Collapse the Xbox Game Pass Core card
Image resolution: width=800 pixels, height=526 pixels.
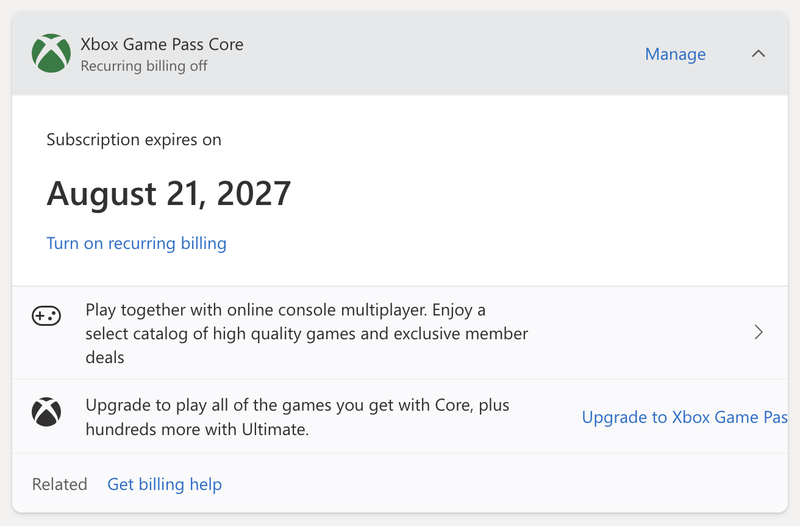tap(758, 54)
